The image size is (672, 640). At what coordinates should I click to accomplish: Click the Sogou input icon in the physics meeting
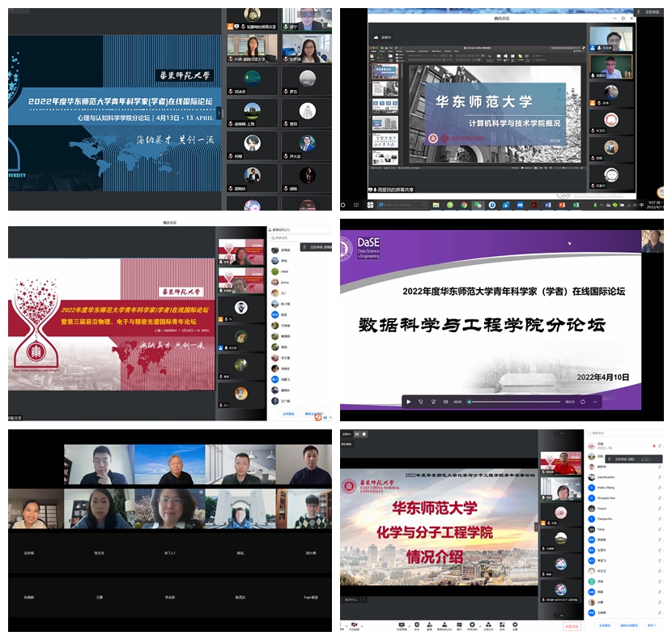coord(318,416)
